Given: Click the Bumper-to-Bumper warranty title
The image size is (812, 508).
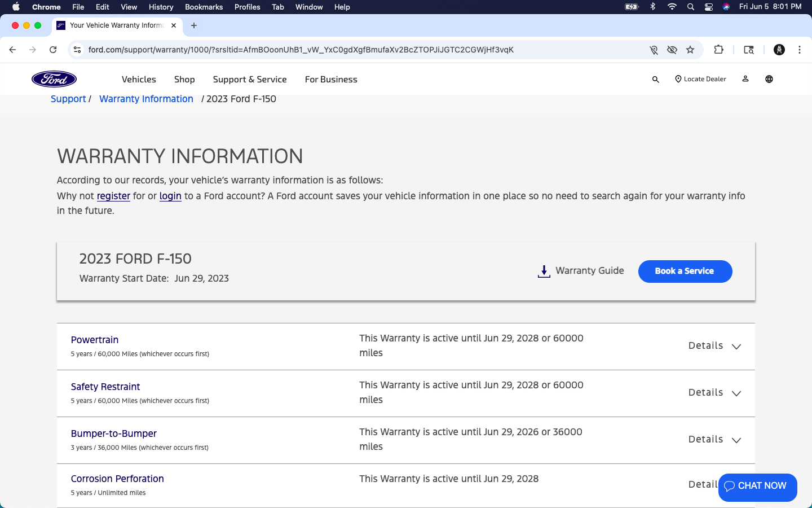Looking at the screenshot, I should click(x=114, y=433).
